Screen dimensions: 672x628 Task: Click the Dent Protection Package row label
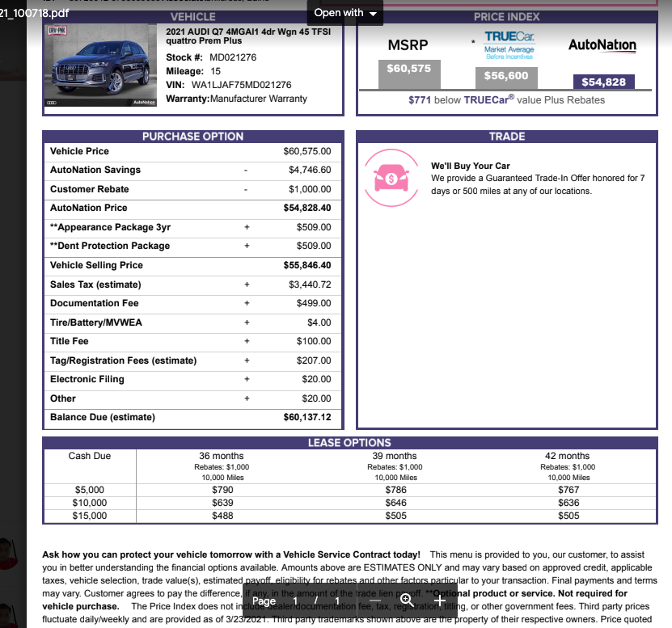tap(110, 246)
